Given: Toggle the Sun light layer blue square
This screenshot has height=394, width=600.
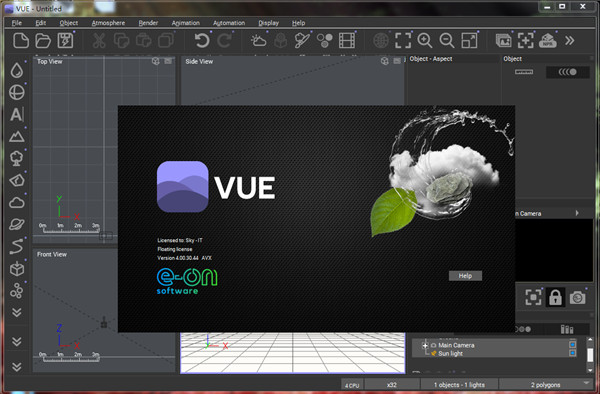Looking at the screenshot, I should coord(572,353).
